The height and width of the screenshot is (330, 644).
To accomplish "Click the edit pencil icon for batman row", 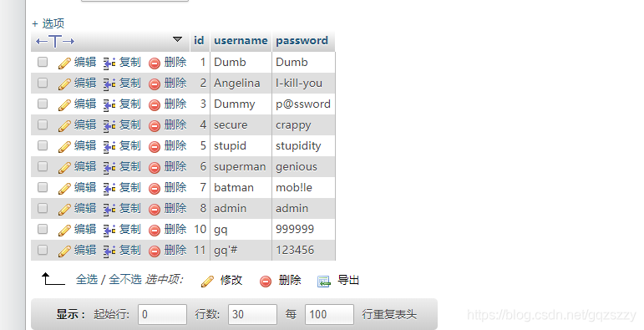I will point(64,189).
